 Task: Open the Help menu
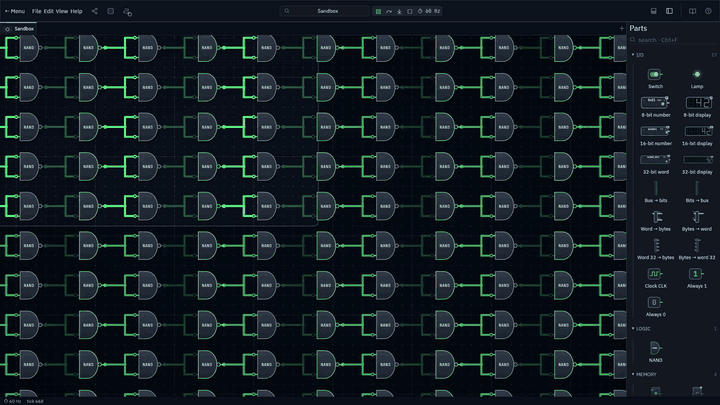76,11
